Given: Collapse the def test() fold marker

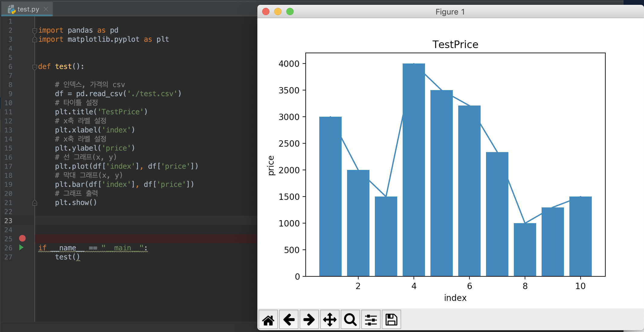Looking at the screenshot, I should pyautogui.click(x=34, y=67).
